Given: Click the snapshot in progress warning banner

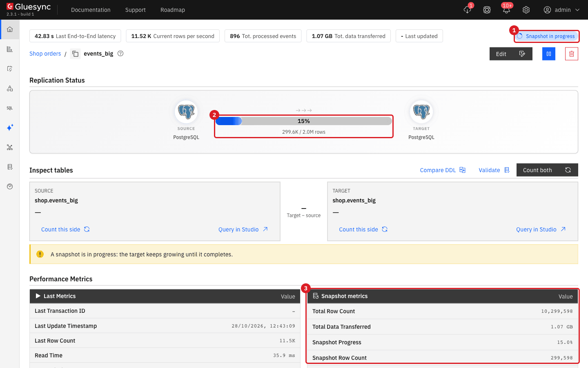Looking at the screenshot, I should tap(304, 254).
